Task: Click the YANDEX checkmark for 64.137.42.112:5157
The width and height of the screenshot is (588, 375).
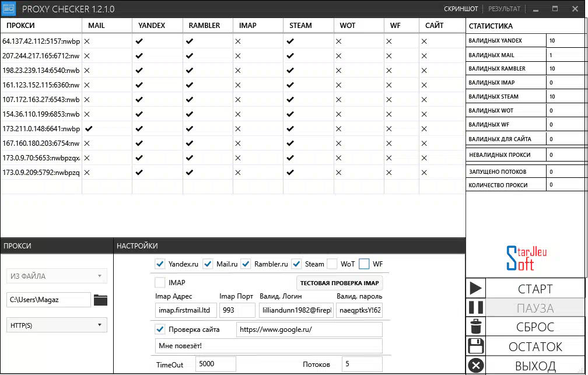Action: click(139, 41)
